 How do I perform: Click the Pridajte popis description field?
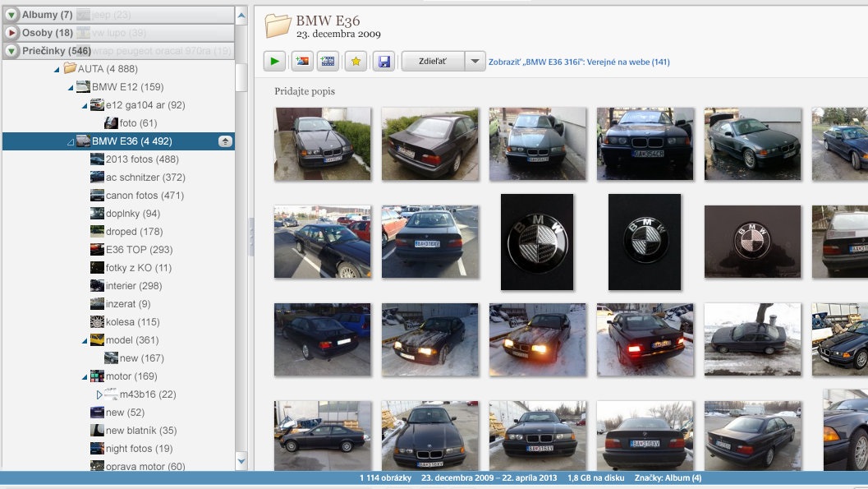tap(305, 91)
